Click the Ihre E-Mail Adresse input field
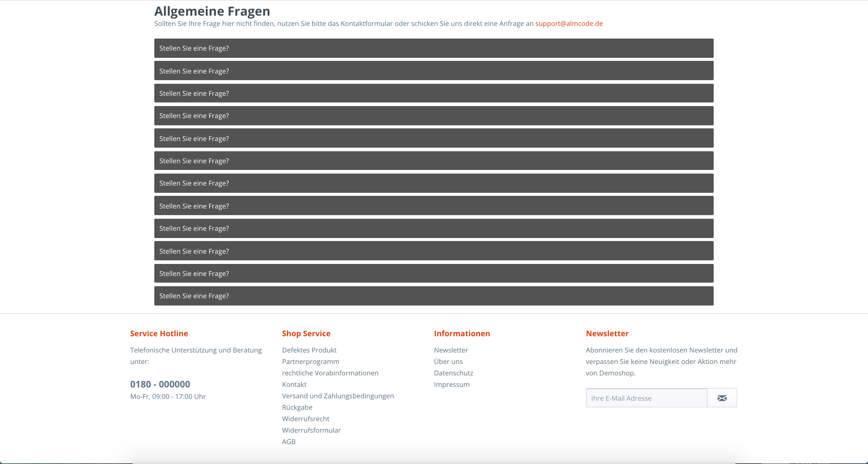This screenshot has width=868, height=464. (646, 398)
